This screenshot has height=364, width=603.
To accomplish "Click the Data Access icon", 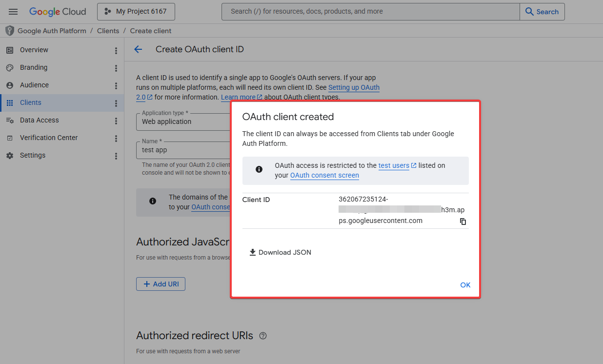I will (x=10, y=121).
